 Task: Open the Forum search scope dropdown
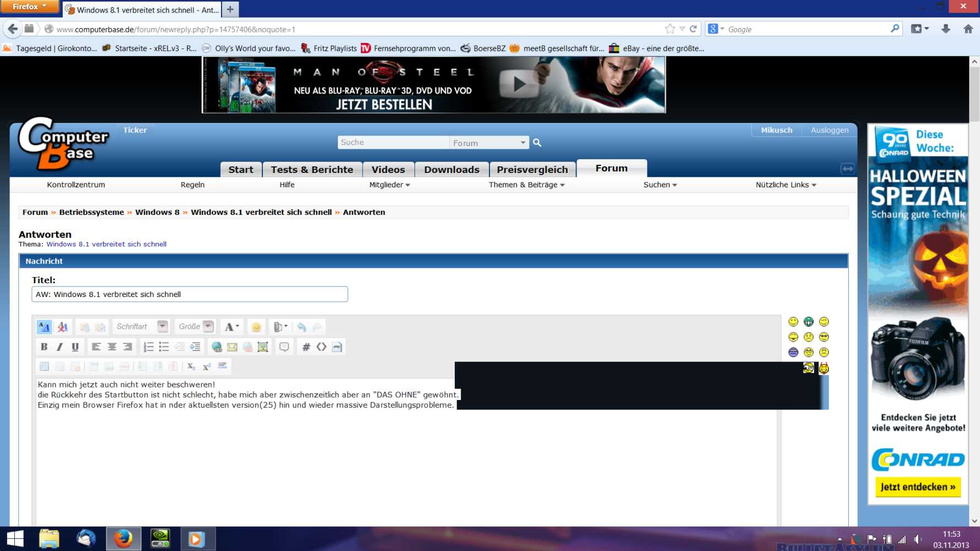tap(489, 143)
